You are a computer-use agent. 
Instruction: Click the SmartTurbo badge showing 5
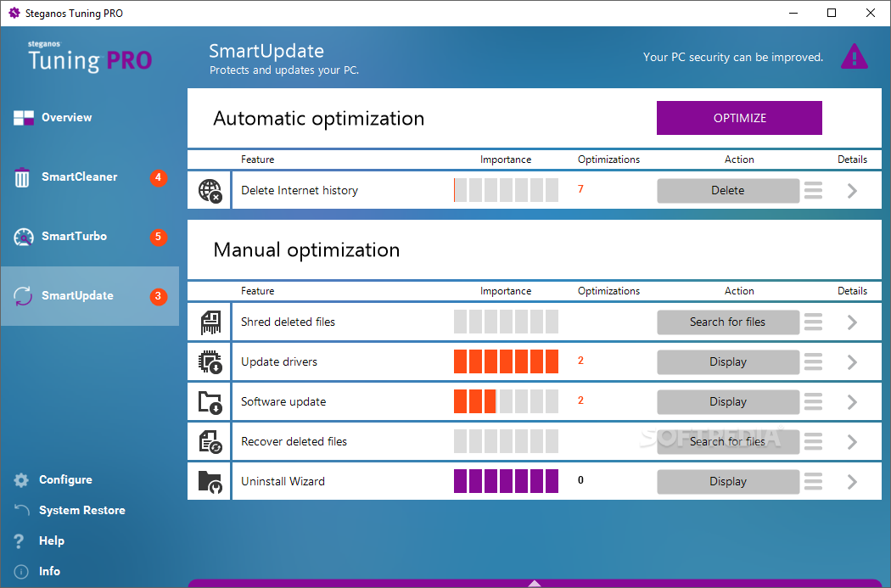[x=159, y=237]
